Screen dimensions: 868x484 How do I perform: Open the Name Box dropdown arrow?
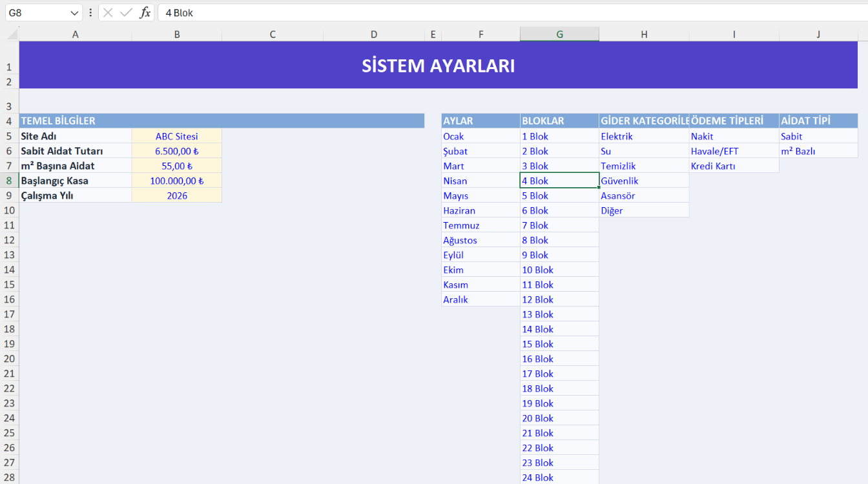click(x=74, y=13)
